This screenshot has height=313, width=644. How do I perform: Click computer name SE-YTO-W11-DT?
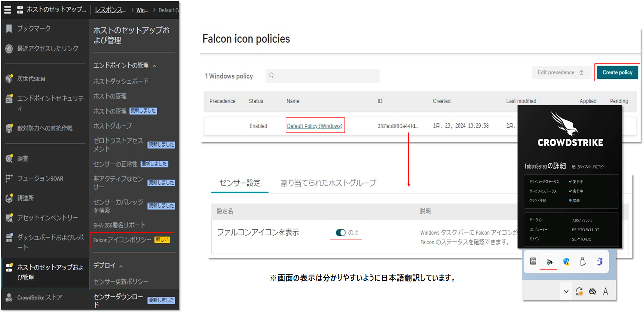pos(585,230)
